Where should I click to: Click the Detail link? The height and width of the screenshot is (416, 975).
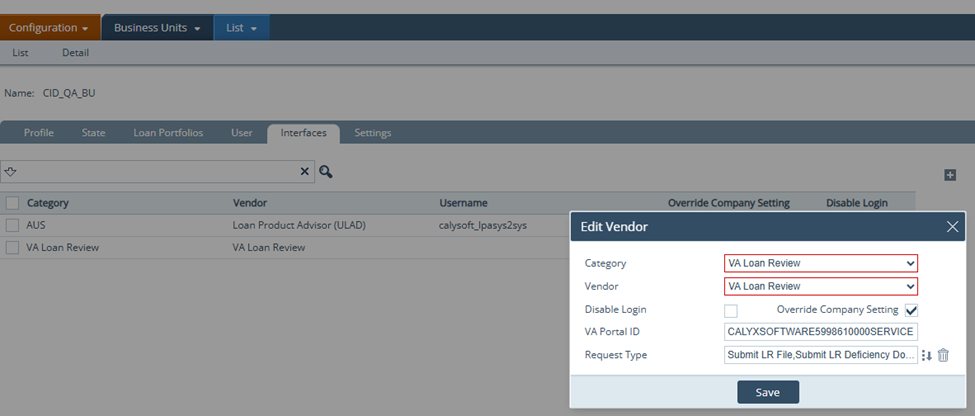click(x=76, y=52)
